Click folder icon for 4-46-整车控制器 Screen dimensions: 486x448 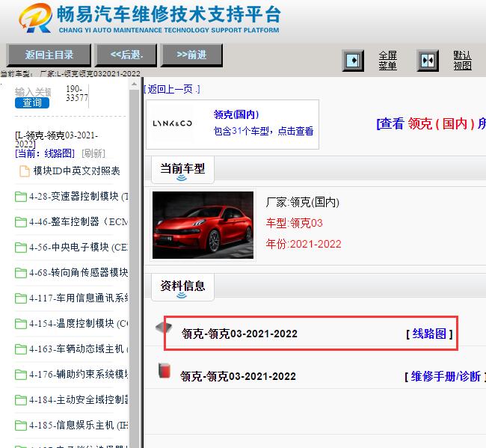pos(21,222)
